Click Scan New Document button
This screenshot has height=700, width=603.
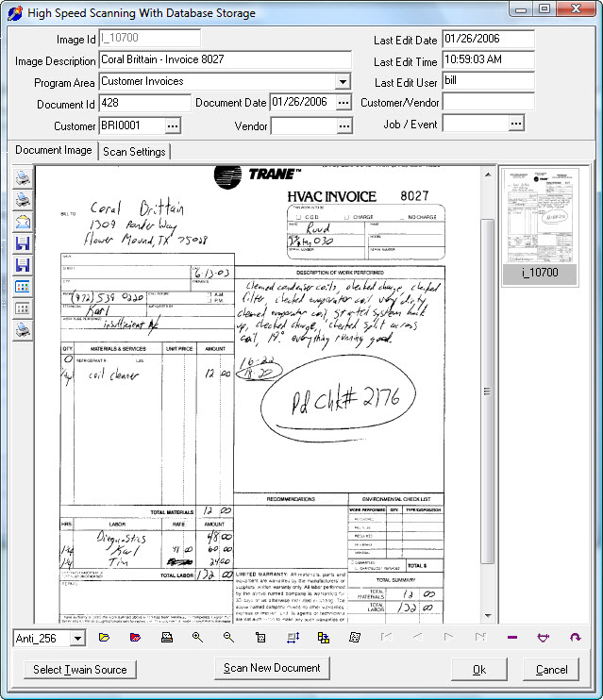point(272,668)
